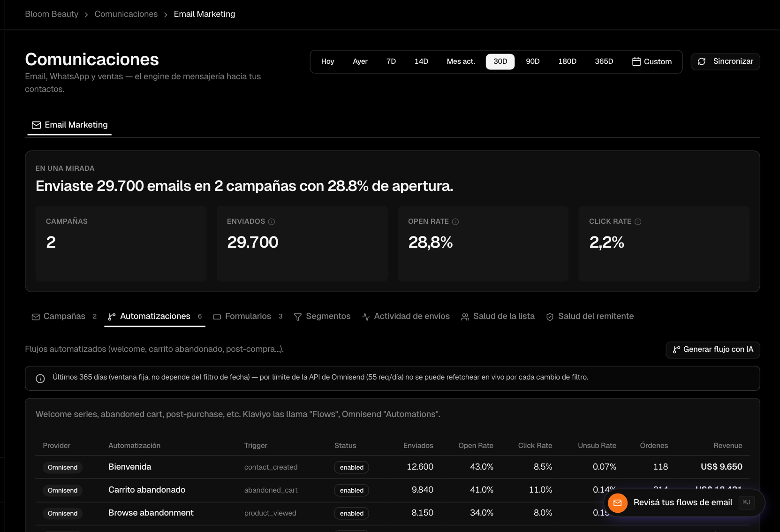780x532 pixels.
Task: Click the Open Rate 28,8% card
Action: [x=483, y=243]
